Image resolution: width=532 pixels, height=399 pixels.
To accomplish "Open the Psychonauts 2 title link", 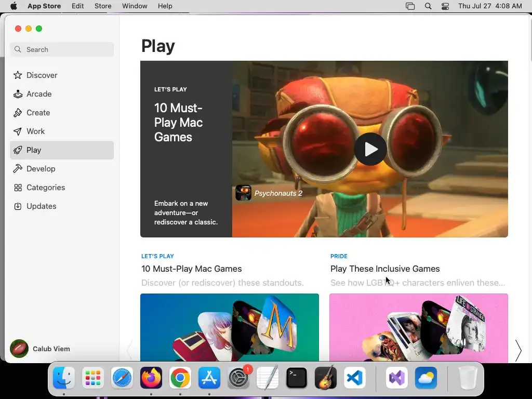I will [278, 193].
